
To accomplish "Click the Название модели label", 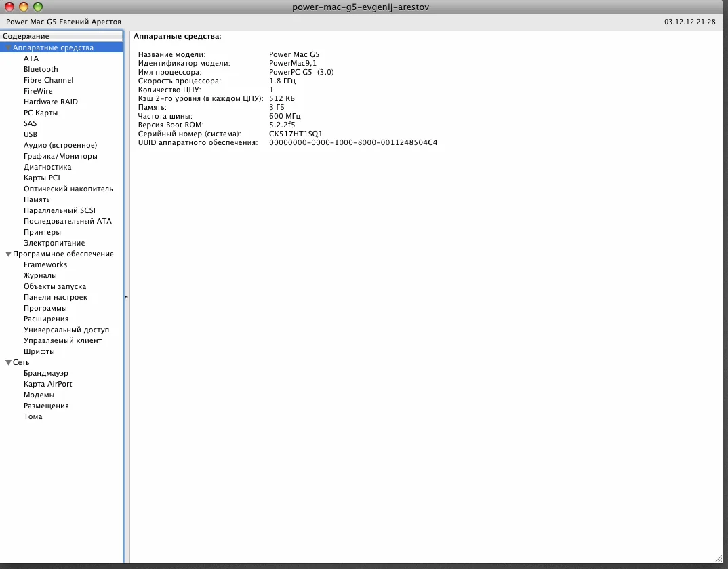I will pyautogui.click(x=171, y=54).
